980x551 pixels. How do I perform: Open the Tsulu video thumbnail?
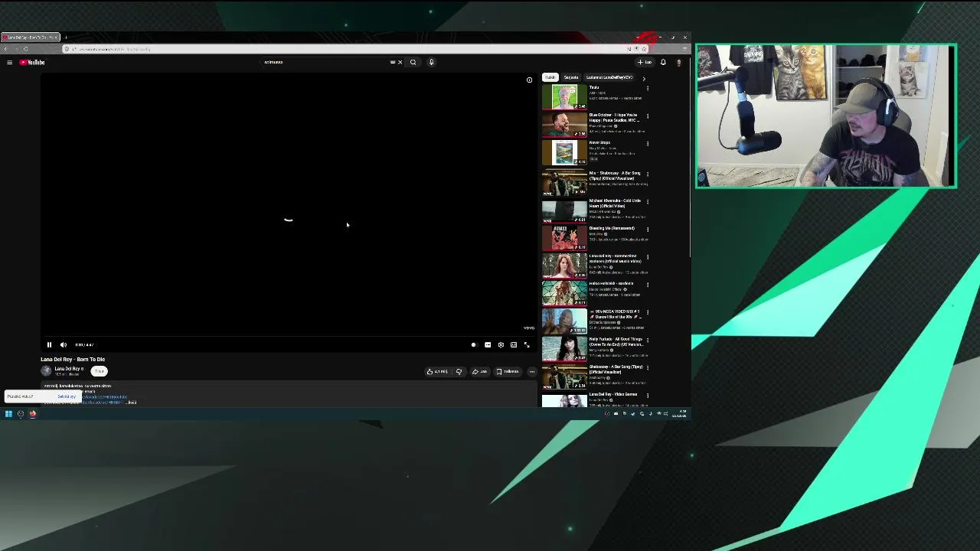[564, 97]
